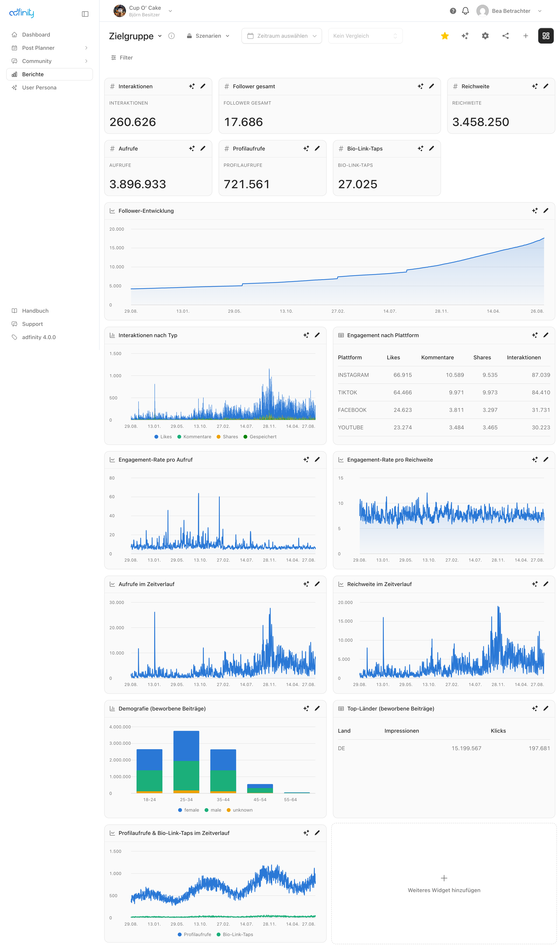Screen dimensions: 560x952
Task: Toggle Likes legend series
Action: (x=163, y=437)
